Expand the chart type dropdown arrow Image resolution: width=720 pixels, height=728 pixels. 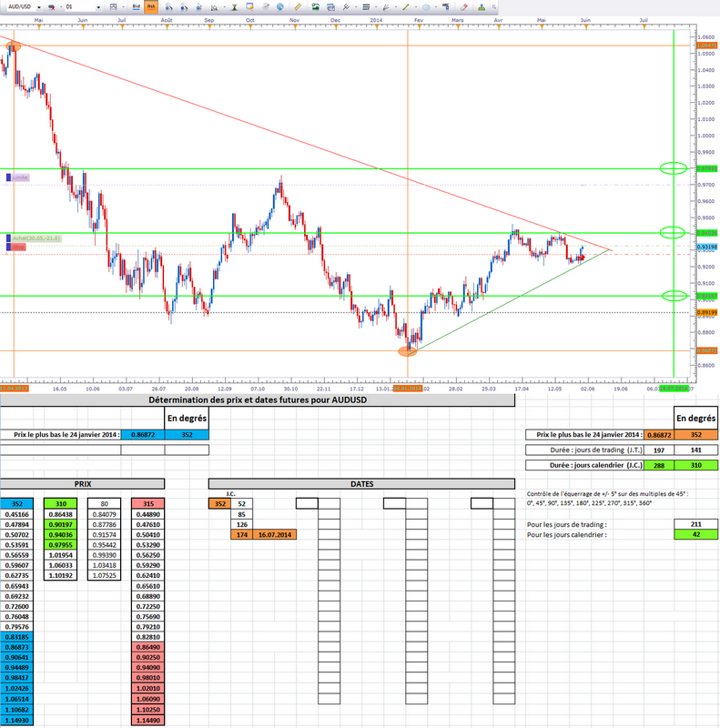[123, 7]
